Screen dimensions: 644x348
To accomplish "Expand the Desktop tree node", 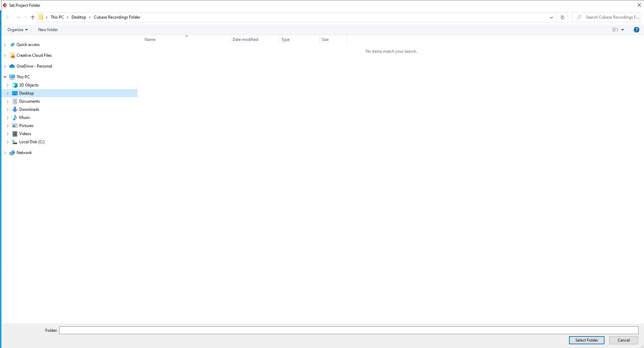I will pyautogui.click(x=7, y=93).
